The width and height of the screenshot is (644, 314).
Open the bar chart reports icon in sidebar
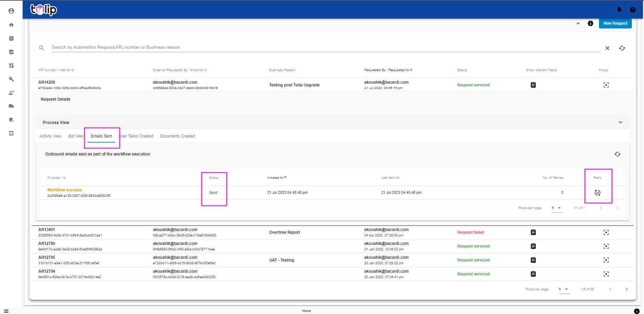(11, 52)
